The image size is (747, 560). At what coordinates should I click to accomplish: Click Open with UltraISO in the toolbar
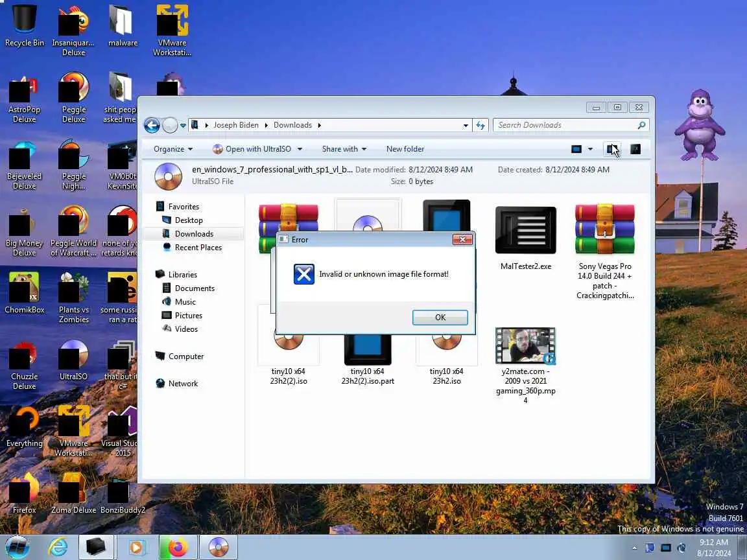click(252, 149)
